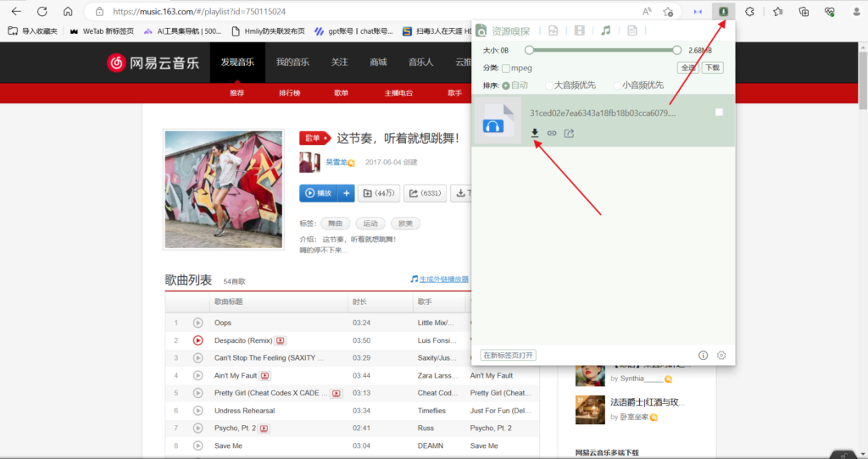
Task: Switch to 发现音乐 tab
Action: coord(237,63)
